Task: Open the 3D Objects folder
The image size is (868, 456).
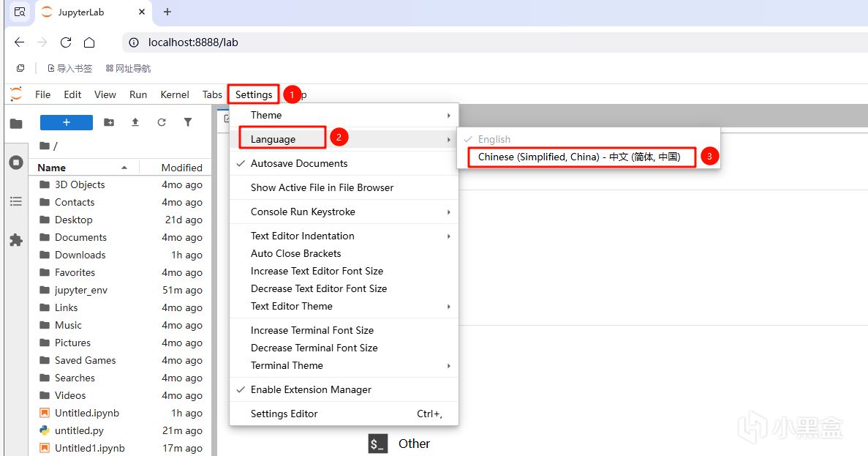Action: click(121, 184)
